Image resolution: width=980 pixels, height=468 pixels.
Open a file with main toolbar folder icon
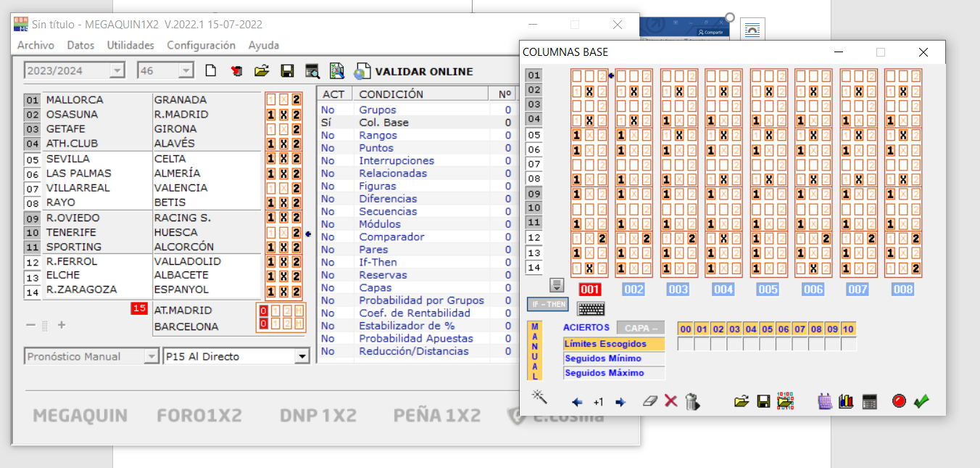tap(262, 71)
